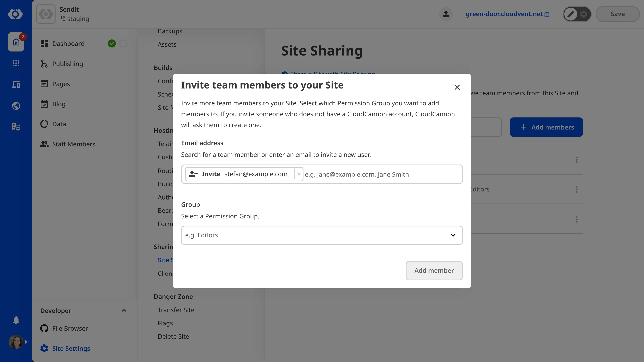
Task: Click the hosting building icon in the sidebar
Action: (16, 127)
